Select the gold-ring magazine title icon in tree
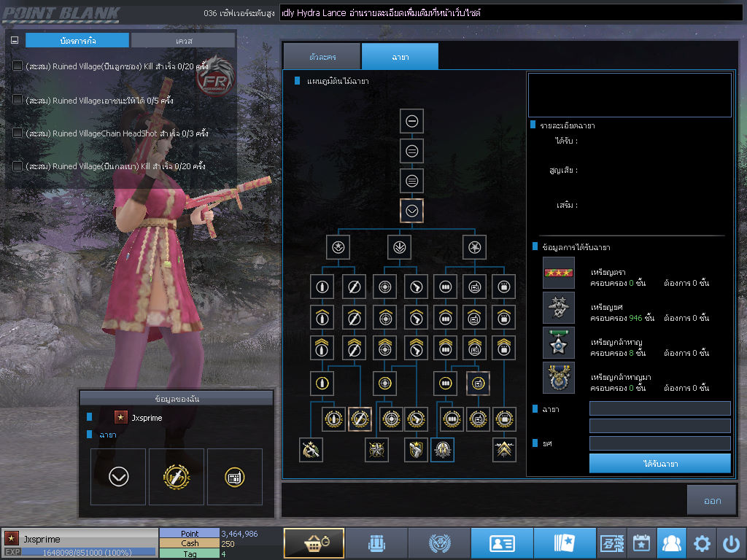This screenshot has height=560, width=747. pyautogui.click(x=446, y=383)
